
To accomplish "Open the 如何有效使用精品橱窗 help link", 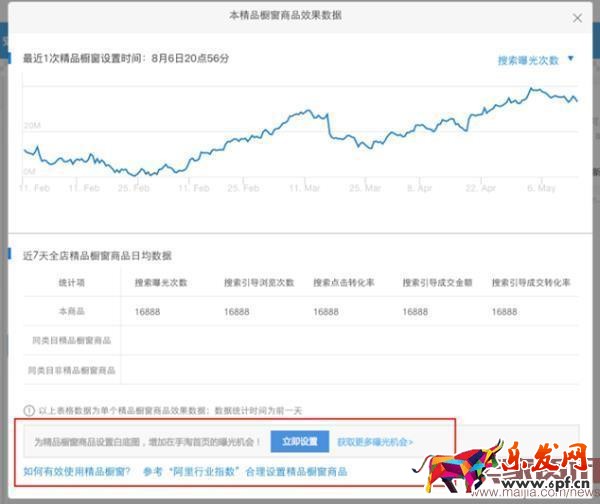I will click(x=74, y=471).
